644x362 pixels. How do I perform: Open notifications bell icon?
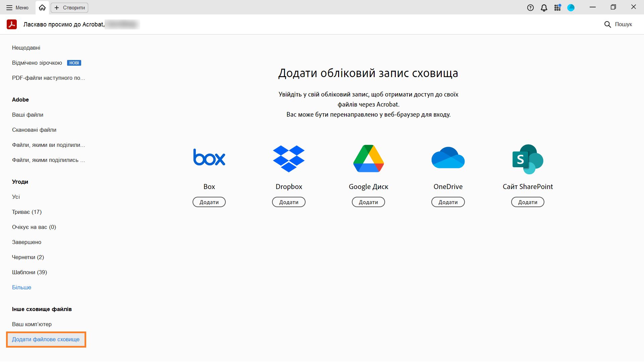544,8
